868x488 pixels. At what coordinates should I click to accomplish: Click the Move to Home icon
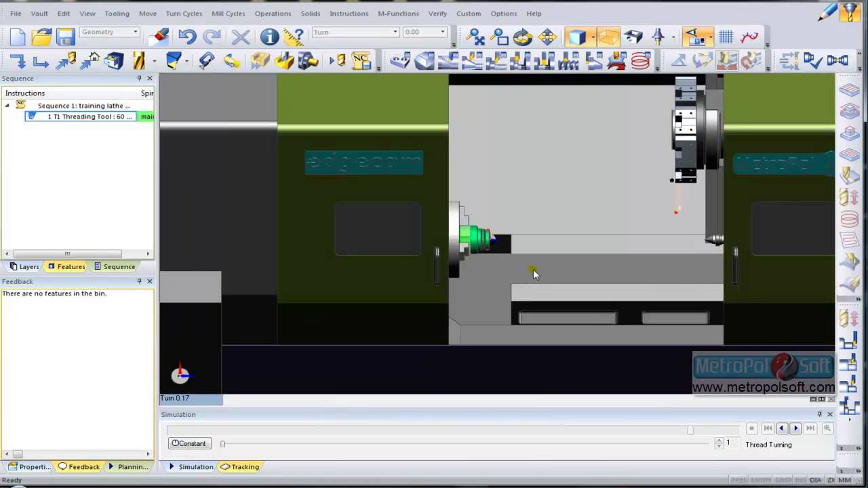(90, 62)
